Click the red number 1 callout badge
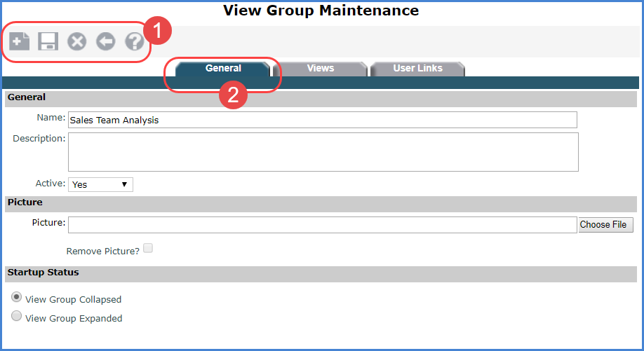The width and height of the screenshot is (644, 351). pos(157,32)
